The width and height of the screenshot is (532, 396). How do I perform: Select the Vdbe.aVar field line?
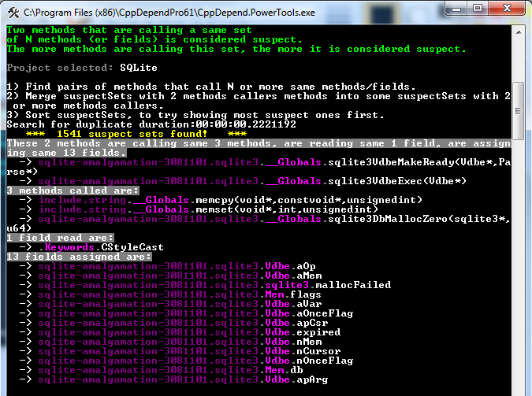[x=171, y=304]
